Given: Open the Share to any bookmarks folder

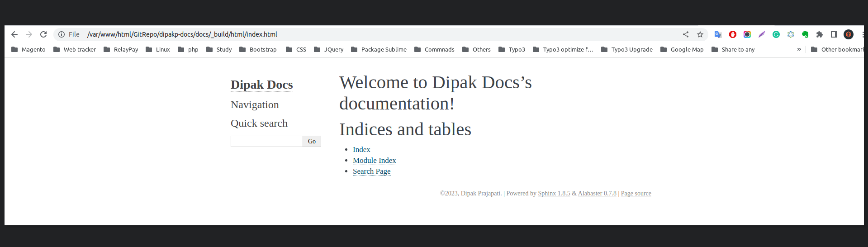Looking at the screenshot, I should click(733, 50).
